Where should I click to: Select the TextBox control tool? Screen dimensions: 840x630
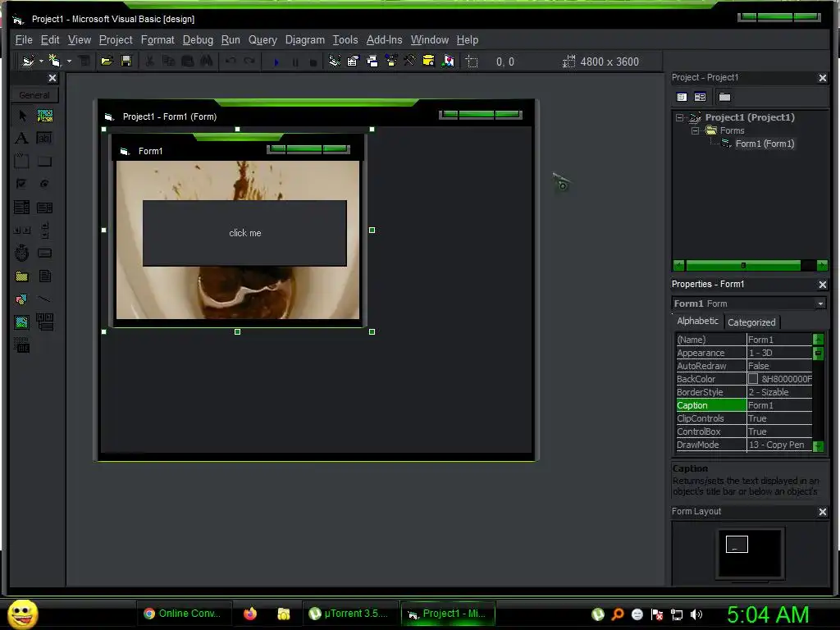click(x=44, y=138)
